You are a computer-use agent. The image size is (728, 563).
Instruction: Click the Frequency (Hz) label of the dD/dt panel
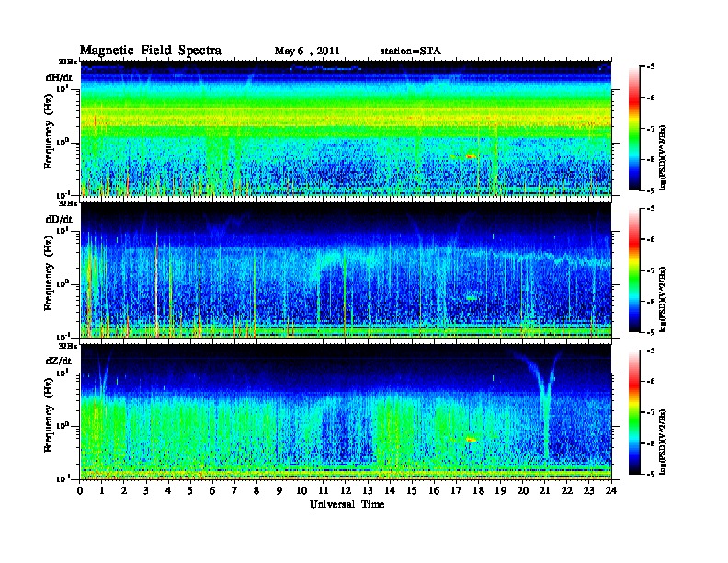(x=49, y=274)
